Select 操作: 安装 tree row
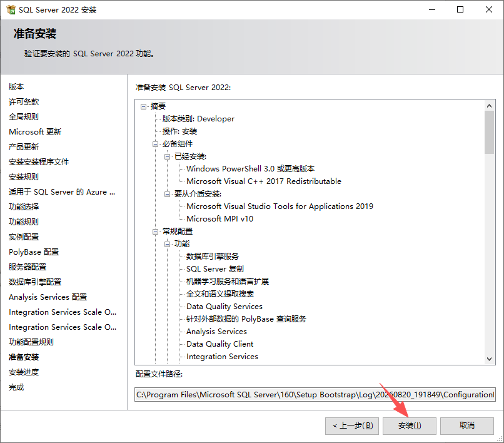Viewport: 504px width, 443px height. pyautogui.click(x=179, y=131)
